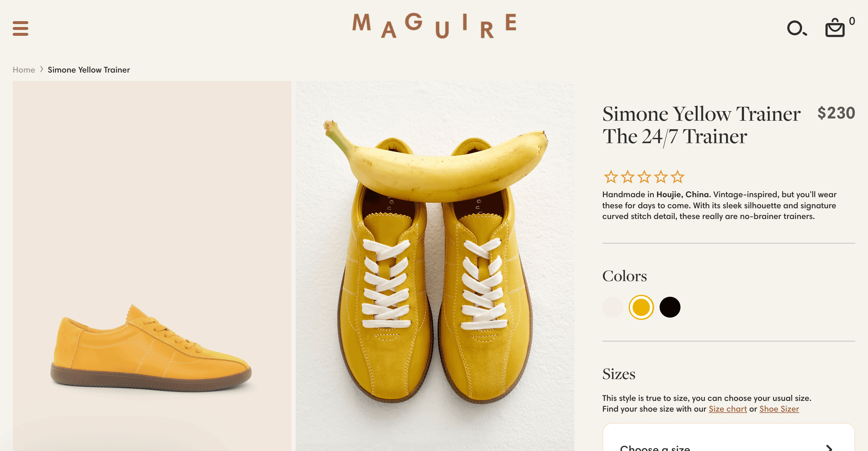This screenshot has height=451, width=868.
Task: Select the white color option
Action: pyautogui.click(x=613, y=307)
